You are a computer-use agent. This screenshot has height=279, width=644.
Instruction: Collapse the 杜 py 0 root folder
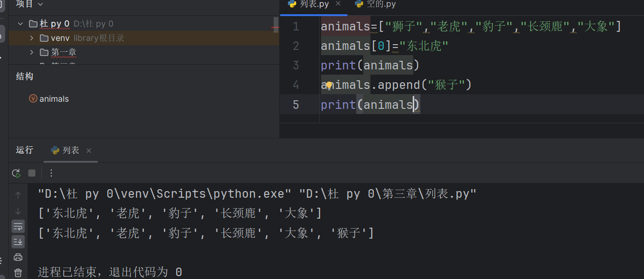coord(20,24)
